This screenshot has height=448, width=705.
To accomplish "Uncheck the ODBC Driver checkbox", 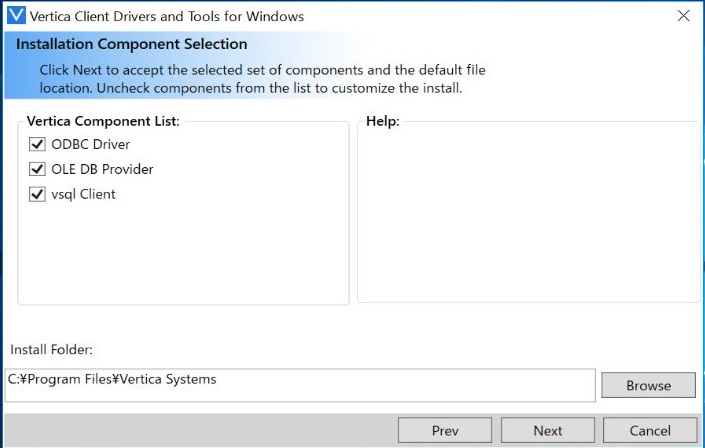I will pyautogui.click(x=39, y=145).
